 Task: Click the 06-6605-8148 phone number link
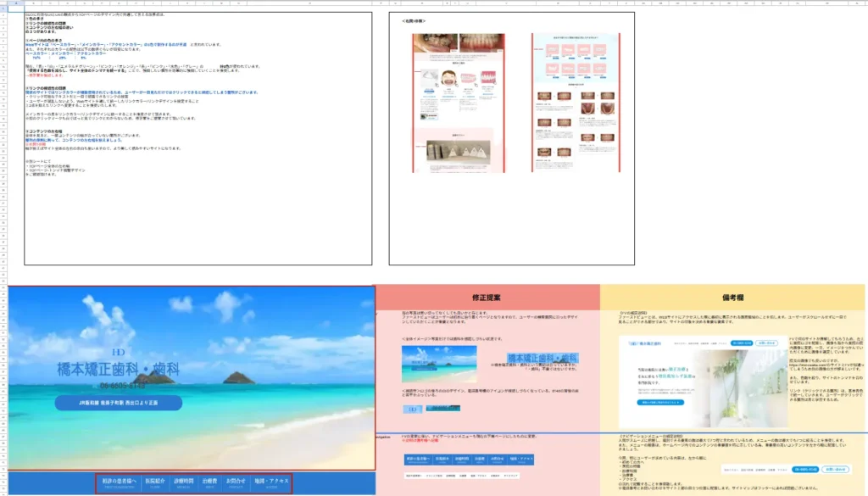[x=122, y=387]
